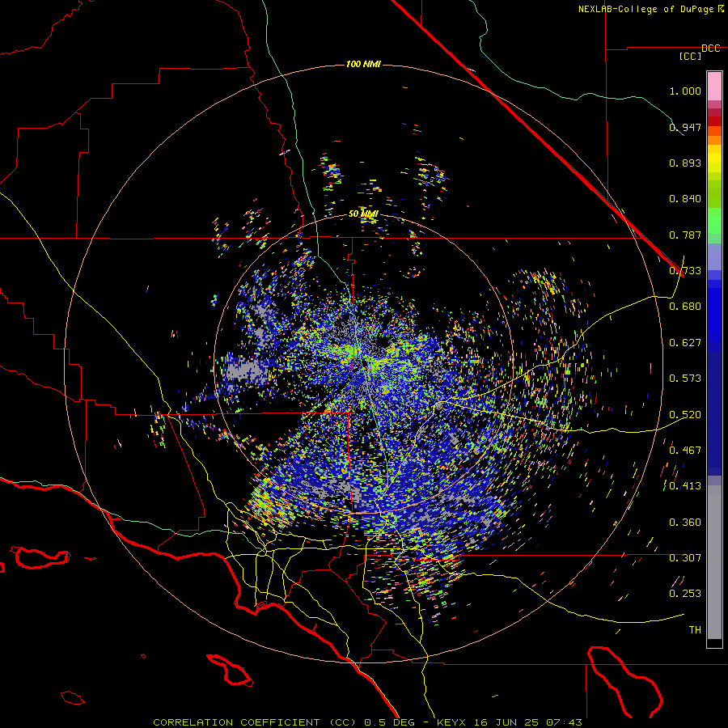
Task: Pick the lavender color bar segment
Action: click(714, 256)
